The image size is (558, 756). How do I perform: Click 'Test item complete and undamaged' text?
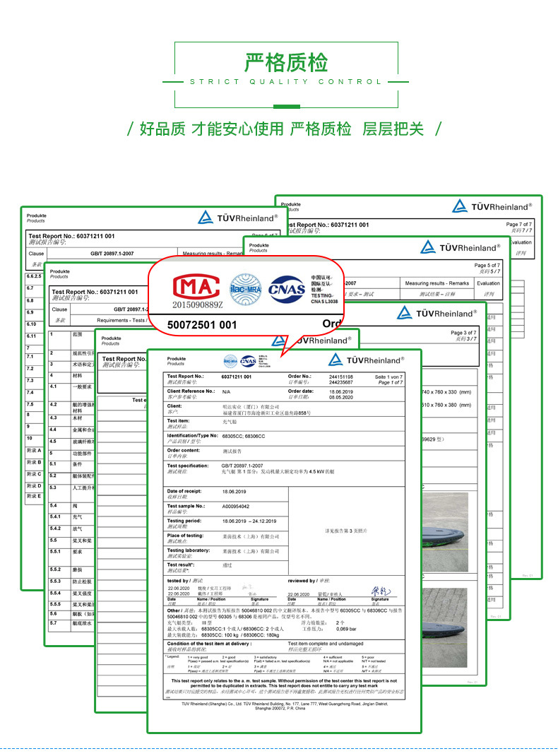pyautogui.click(x=326, y=644)
